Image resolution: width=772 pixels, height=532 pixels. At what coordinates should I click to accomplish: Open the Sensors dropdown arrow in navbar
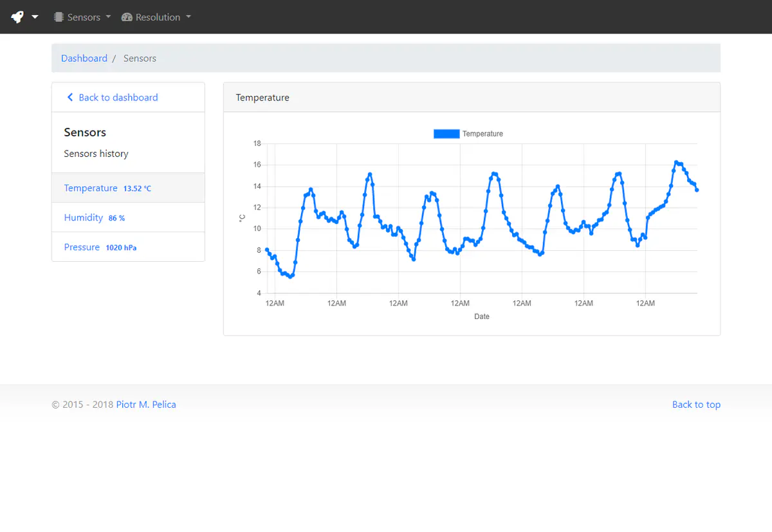(108, 17)
